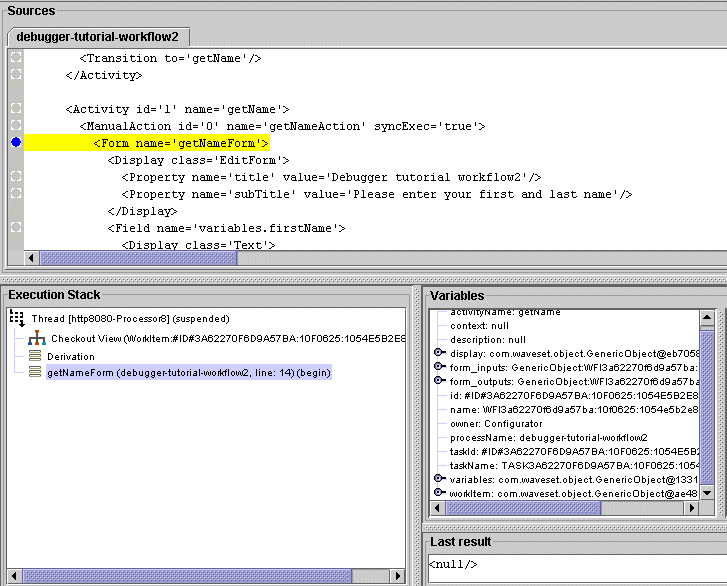Click the Variables horizontal scrollbar thumb

click(523, 508)
